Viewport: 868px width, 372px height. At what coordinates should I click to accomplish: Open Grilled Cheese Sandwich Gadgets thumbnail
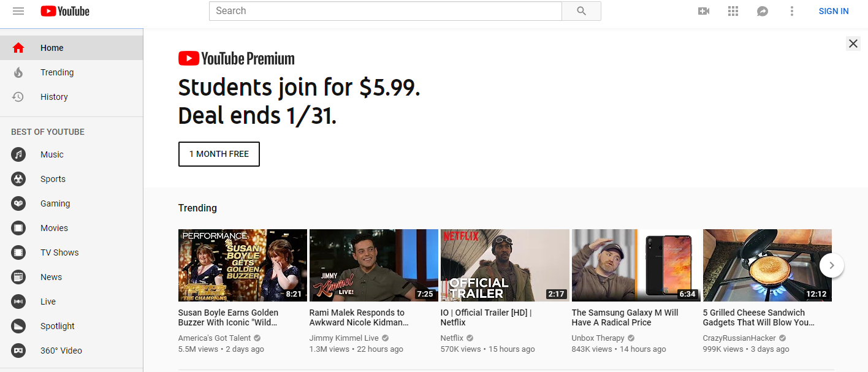767,265
